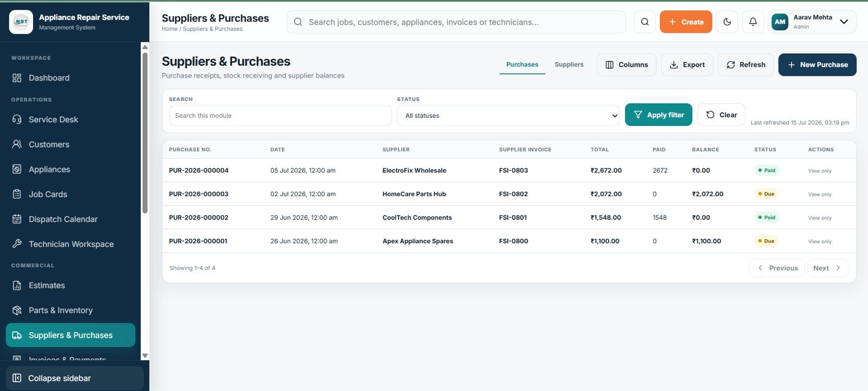Click View only for PUR-2026-000004
This screenshot has height=391, width=868.
pos(820,171)
